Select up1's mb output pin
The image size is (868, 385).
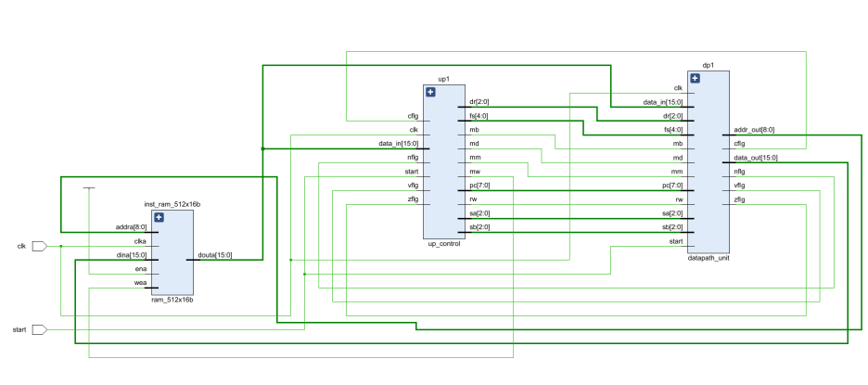pos(474,130)
